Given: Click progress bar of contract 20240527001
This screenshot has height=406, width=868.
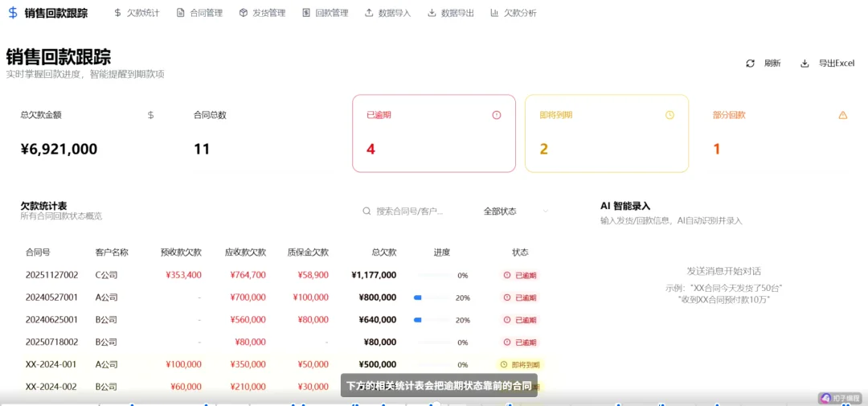Looking at the screenshot, I should (x=432, y=297).
